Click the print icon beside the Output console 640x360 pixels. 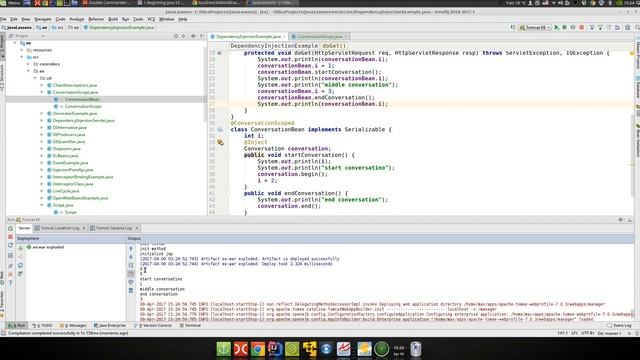click(x=131, y=282)
